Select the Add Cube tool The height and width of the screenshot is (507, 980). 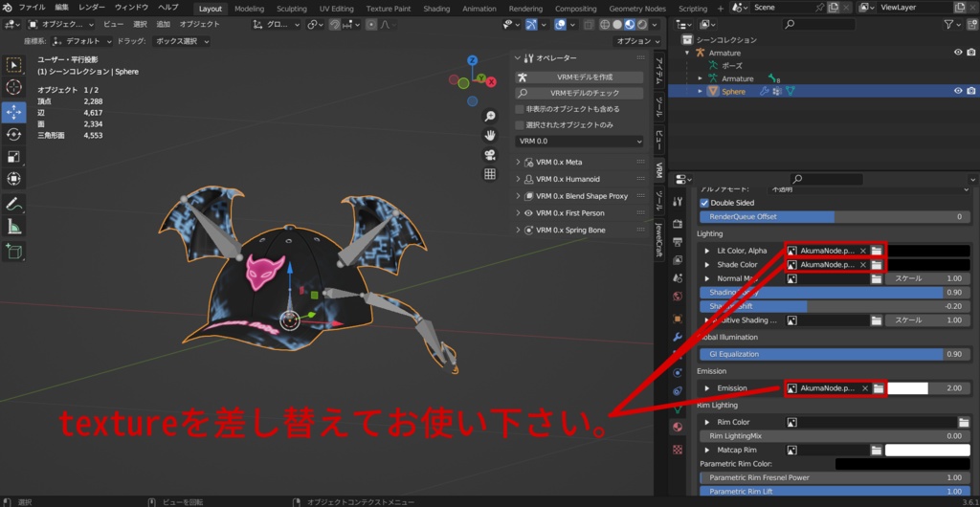(13, 252)
